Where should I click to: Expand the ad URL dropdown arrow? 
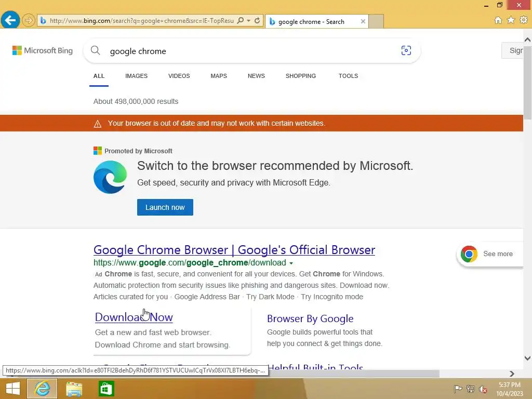(x=291, y=263)
